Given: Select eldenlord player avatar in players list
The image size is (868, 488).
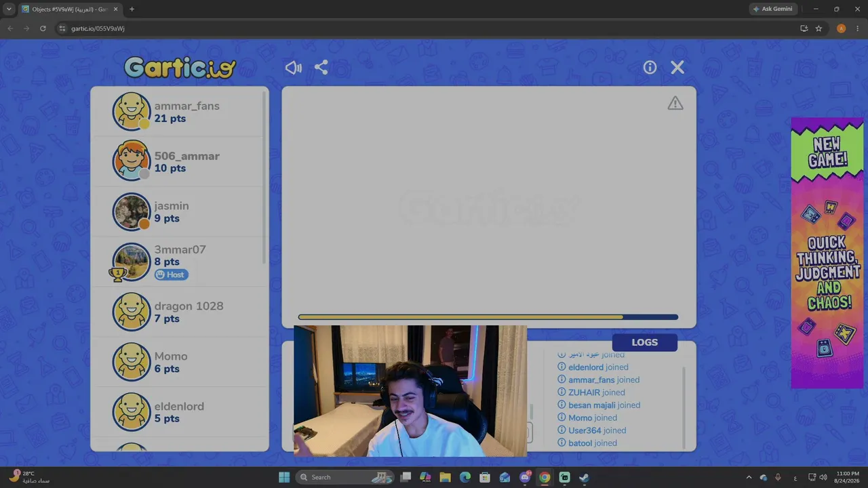Looking at the screenshot, I should tap(131, 412).
